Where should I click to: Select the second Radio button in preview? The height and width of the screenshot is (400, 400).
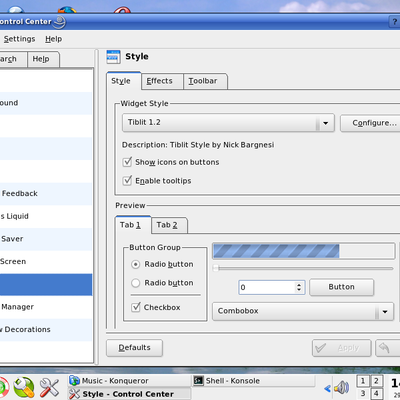click(135, 283)
